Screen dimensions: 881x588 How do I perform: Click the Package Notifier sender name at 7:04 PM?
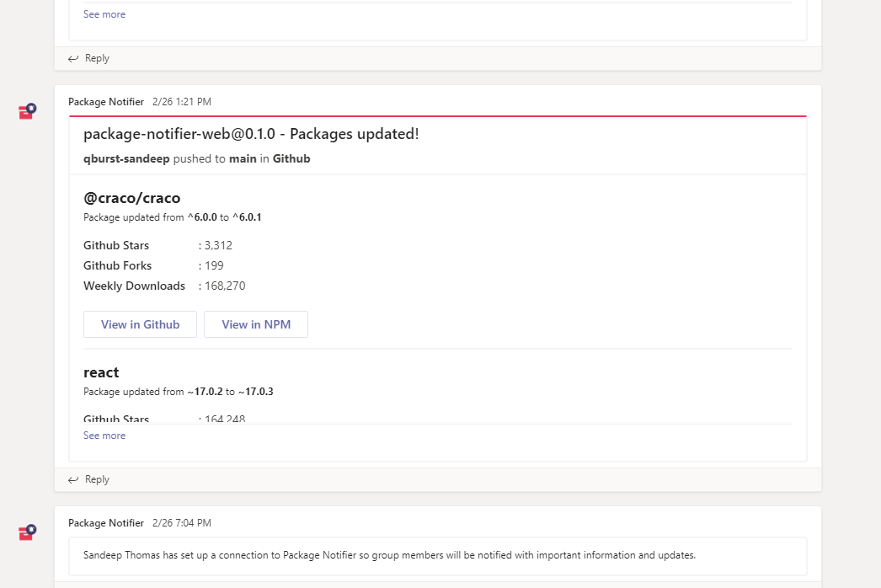click(106, 523)
